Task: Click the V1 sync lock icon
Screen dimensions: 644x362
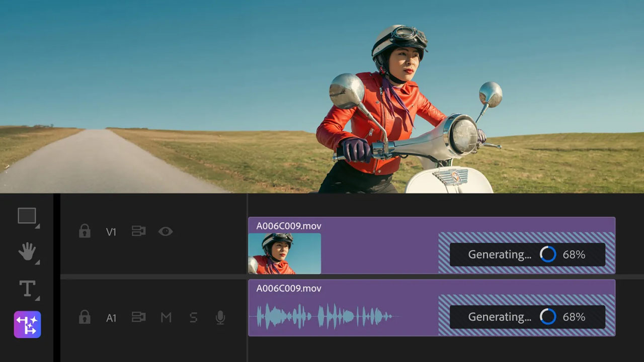Action: tap(138, 231)
